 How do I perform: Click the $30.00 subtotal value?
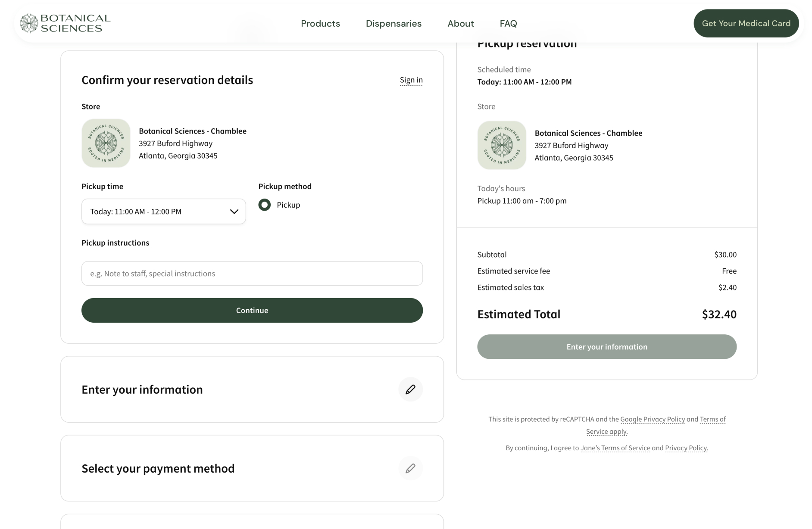(725, 255)
